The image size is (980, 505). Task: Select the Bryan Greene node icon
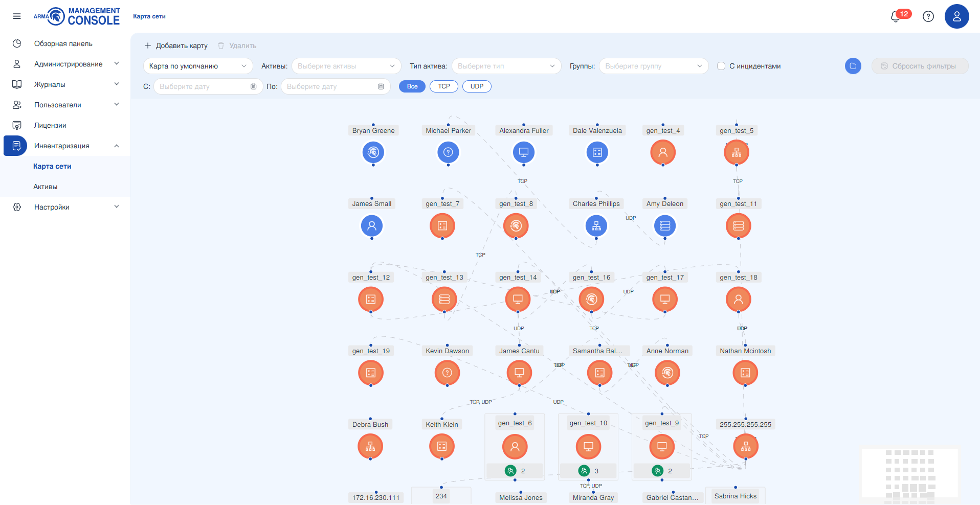[x=373, y=152]
